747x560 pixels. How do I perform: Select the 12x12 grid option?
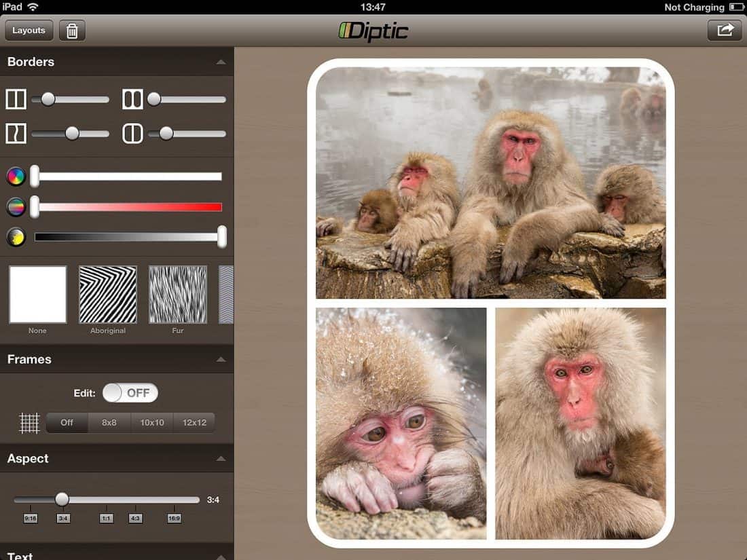[194, 422]
